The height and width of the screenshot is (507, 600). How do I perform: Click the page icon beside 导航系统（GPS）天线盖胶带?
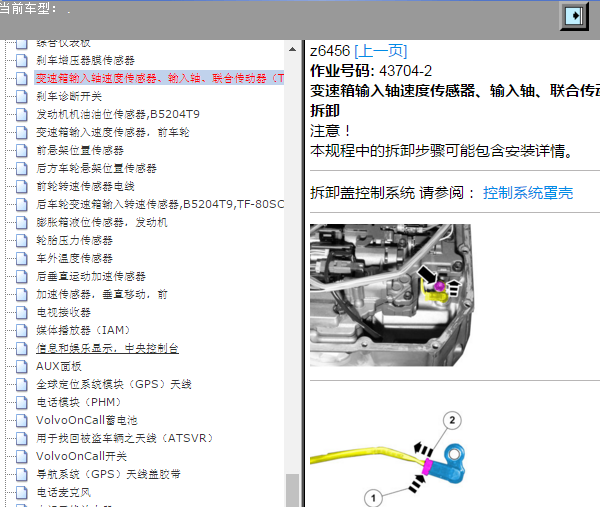pos(21,474)
